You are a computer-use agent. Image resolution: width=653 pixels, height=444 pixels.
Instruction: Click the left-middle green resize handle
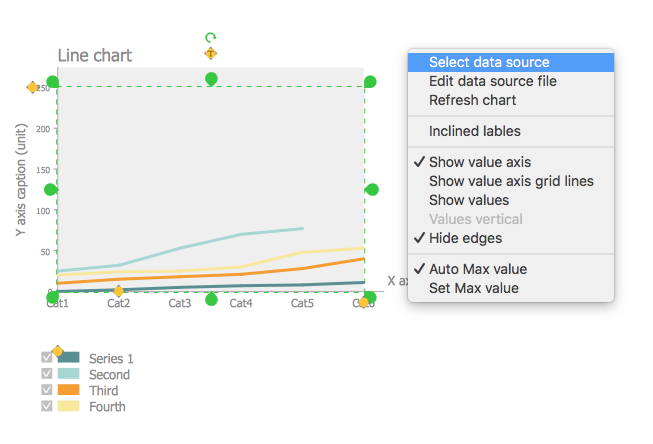51,189
